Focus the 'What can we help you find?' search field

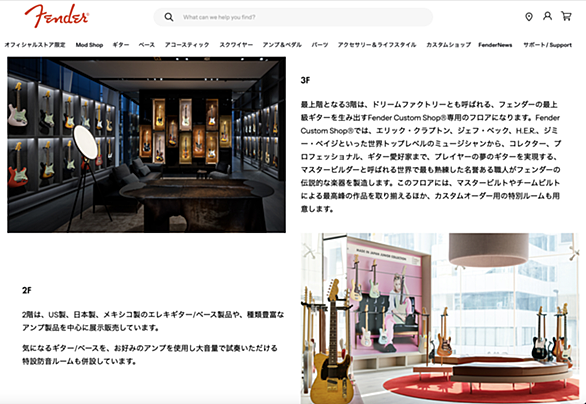pyautogui.click(x=293, y=17)
